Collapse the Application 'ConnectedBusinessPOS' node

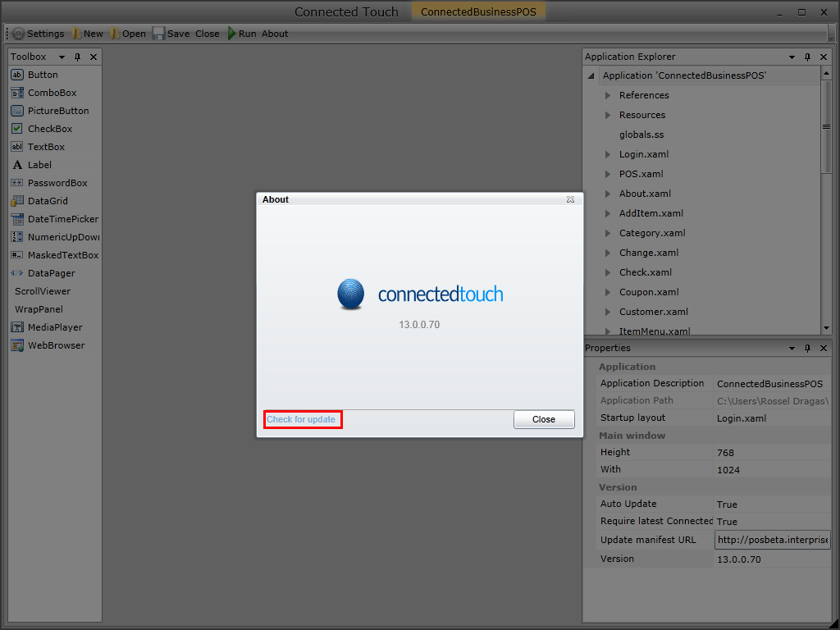click(x=591, y=75)
